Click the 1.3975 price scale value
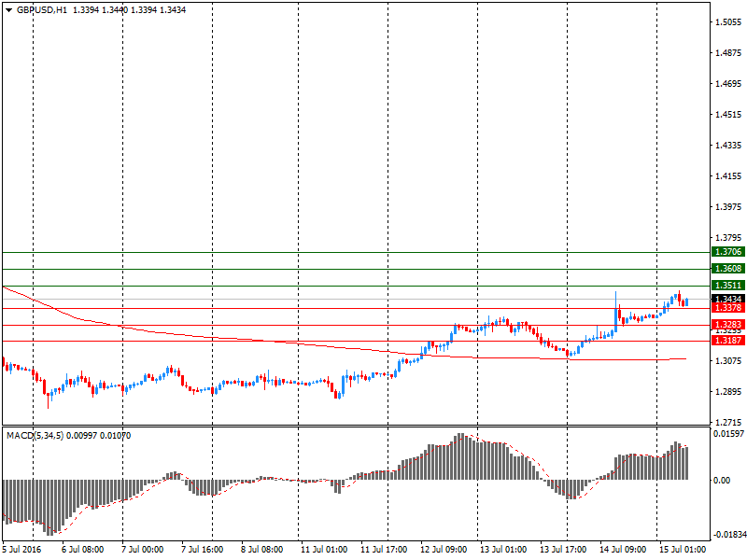 (x=728, y=206)
